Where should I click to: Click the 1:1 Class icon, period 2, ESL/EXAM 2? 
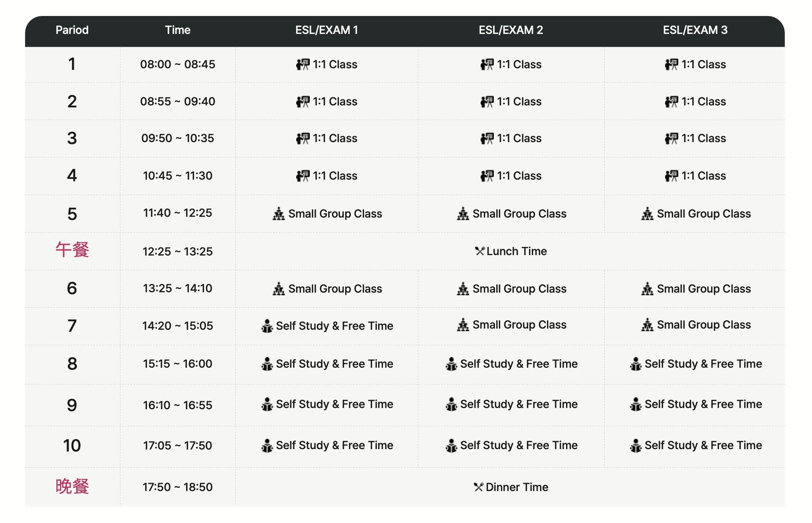click(487, 102)
